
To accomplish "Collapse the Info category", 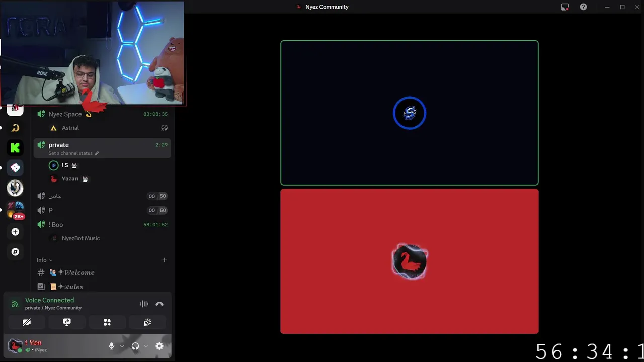I will tap(44, 260).
